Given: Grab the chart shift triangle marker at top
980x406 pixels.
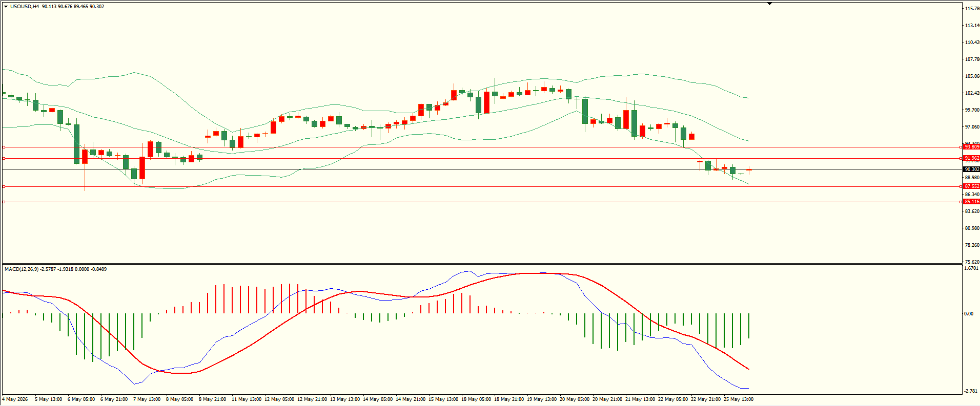Looking at the screenshot, I should 769,4.
